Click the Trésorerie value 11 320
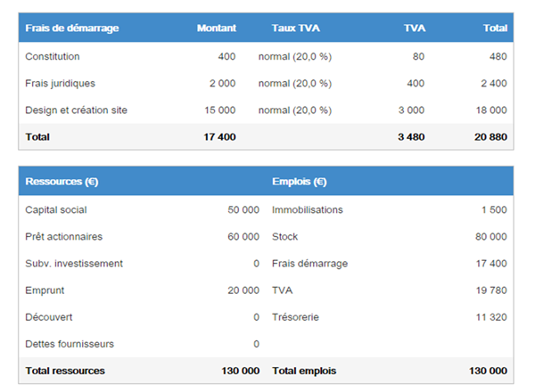The width and height of the screenshot is (535, 392). click(x=491, y=317)
